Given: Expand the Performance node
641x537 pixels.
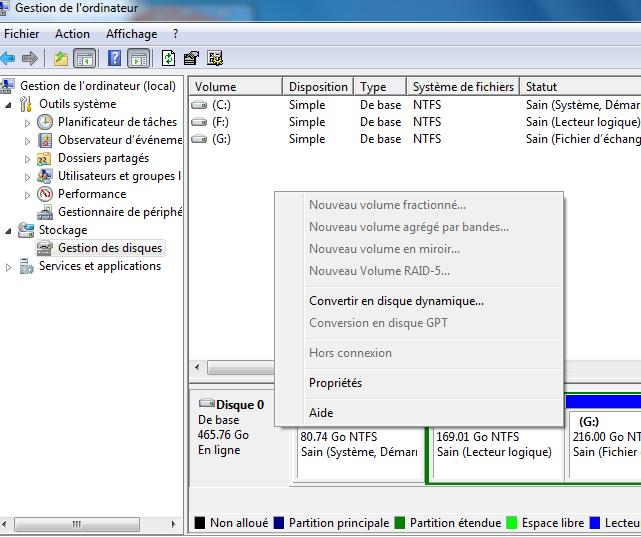Looking at the screenshot, I should coord(27,195).
